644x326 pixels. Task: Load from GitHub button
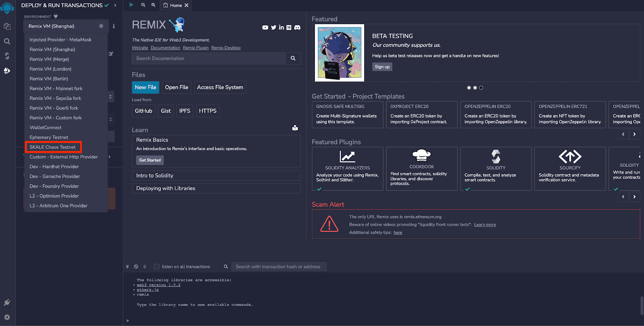(x=144, y=111)
